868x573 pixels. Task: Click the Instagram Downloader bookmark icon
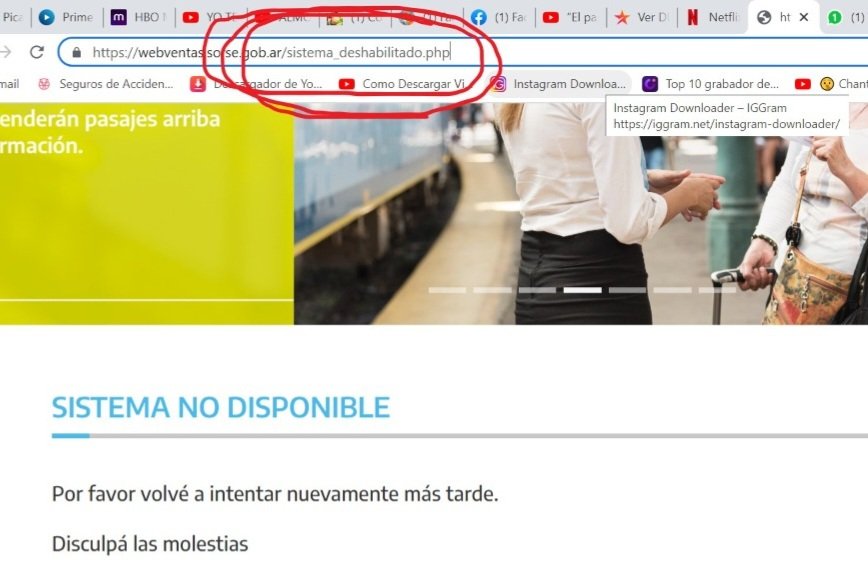[x=499, y=84]
